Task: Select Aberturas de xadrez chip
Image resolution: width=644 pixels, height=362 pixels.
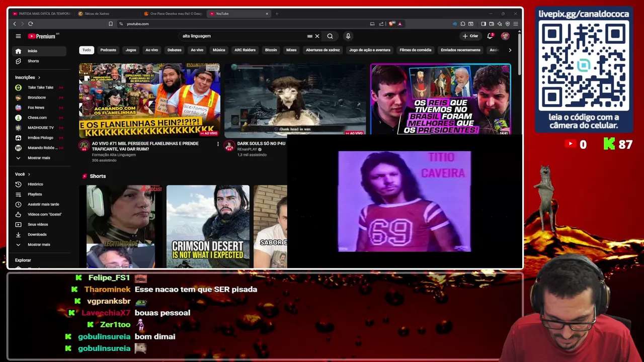Action: (323, 50)
